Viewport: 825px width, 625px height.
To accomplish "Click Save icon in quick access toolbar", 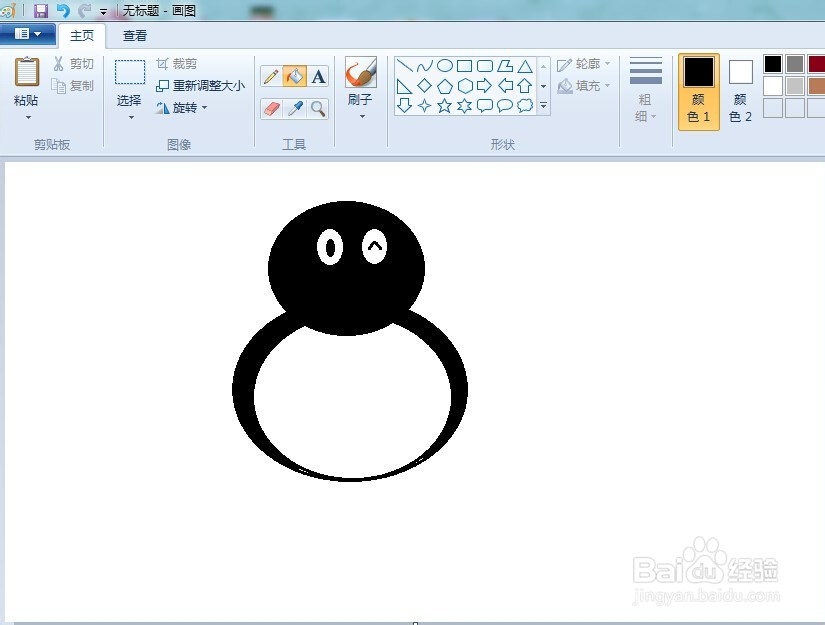I will (x=41, y=10).
